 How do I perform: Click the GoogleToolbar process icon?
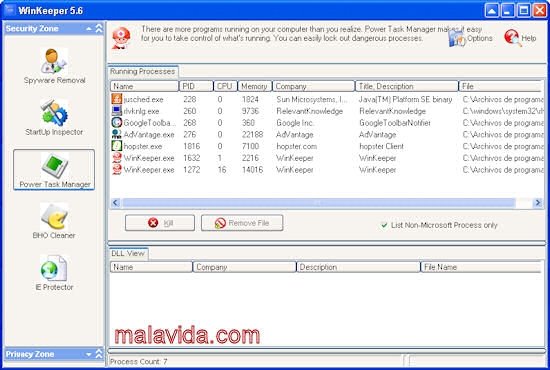(x=116, y=122)
